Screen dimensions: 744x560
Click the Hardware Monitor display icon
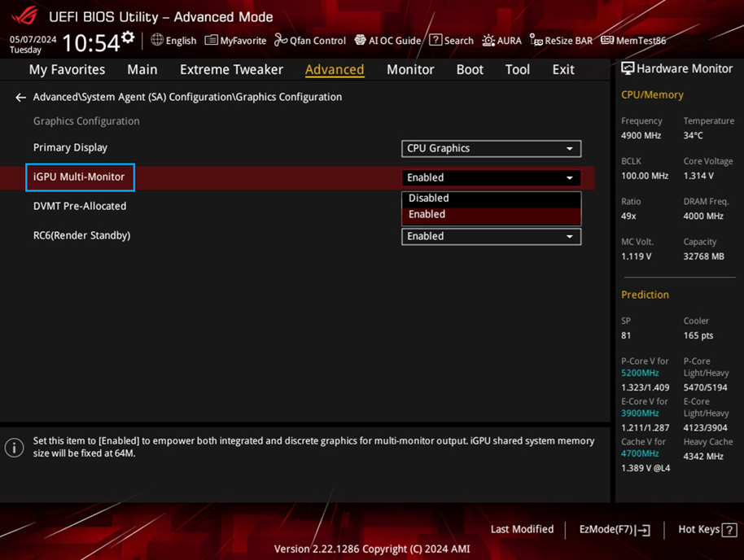point(628,68)
